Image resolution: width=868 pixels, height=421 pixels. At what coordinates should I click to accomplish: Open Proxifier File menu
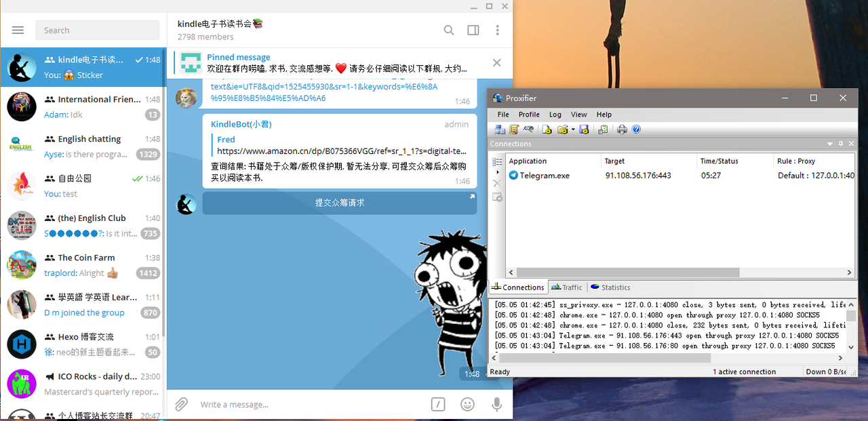[x=503, y=115]
